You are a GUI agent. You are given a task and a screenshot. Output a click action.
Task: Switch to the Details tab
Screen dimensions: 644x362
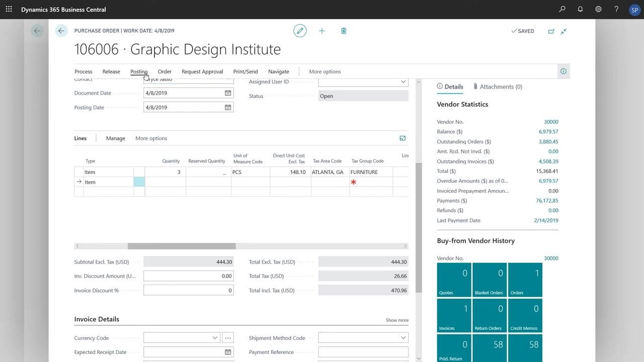coord(450,86)
